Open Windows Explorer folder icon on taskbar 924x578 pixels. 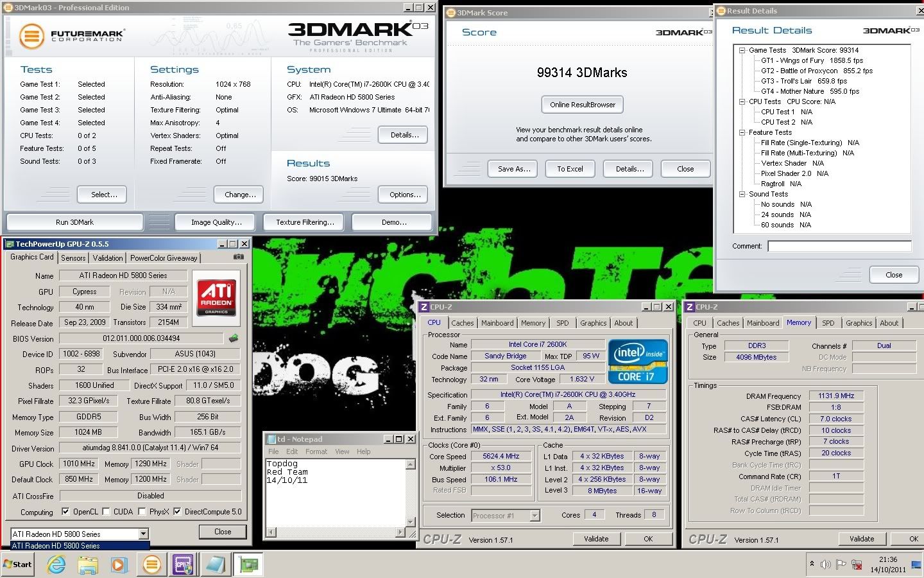click(88, 565)
